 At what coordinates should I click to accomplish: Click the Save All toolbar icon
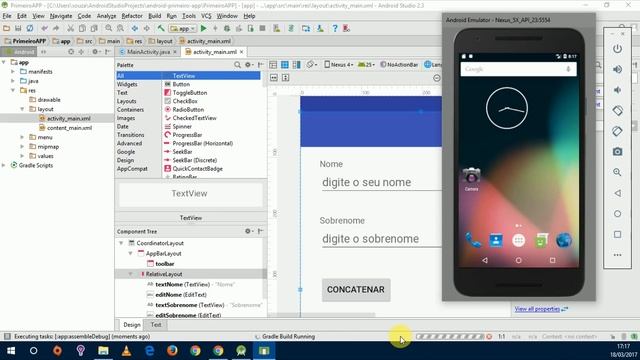[x=18, y=29]
